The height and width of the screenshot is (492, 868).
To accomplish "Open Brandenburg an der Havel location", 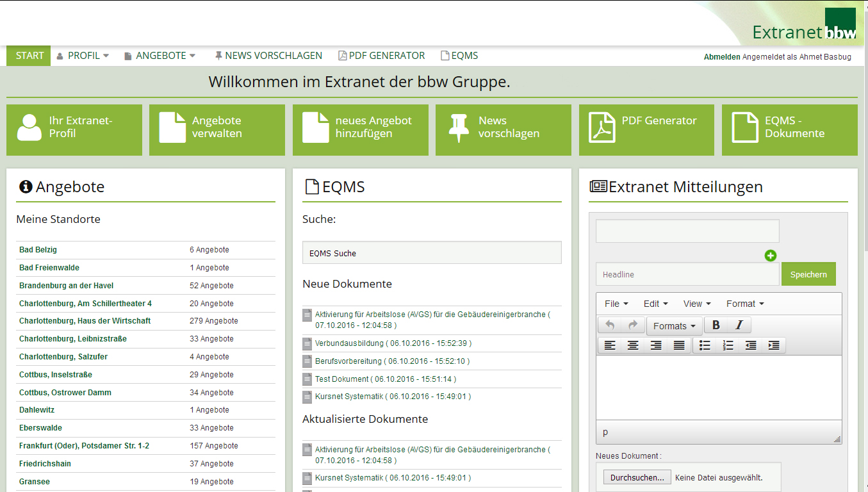I will (66, 286).
